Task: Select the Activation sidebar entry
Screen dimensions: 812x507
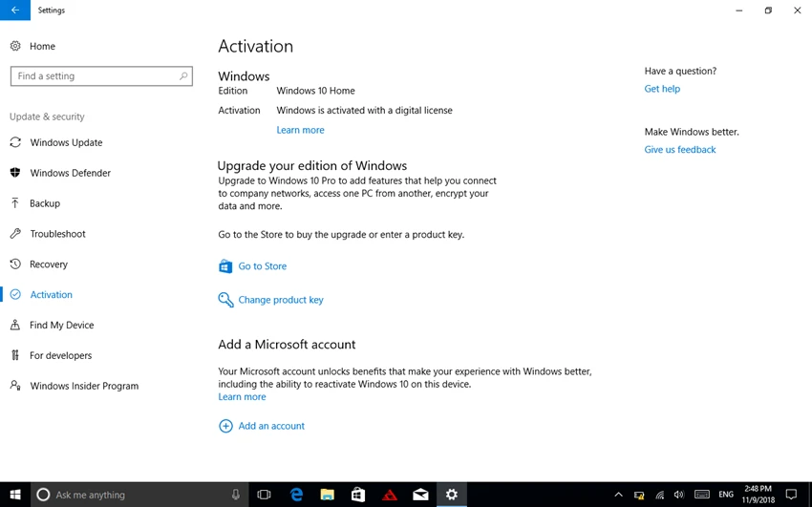Action: (52, 294)
